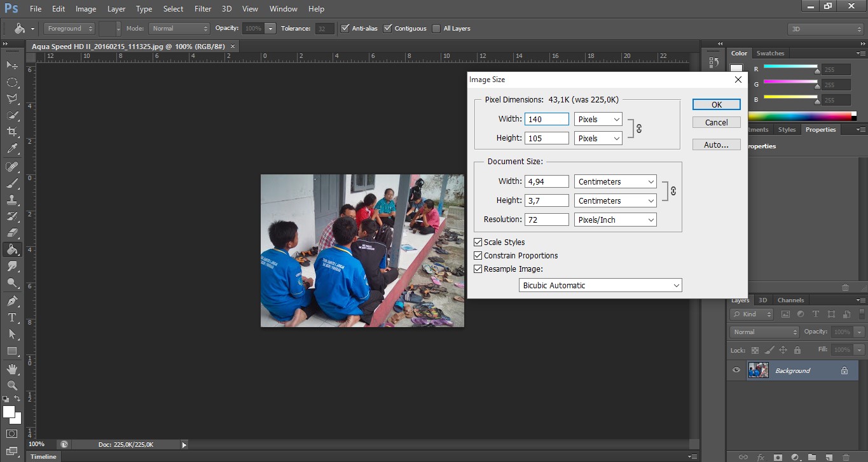
Task: Select the Pen tool
Action: 12,301
